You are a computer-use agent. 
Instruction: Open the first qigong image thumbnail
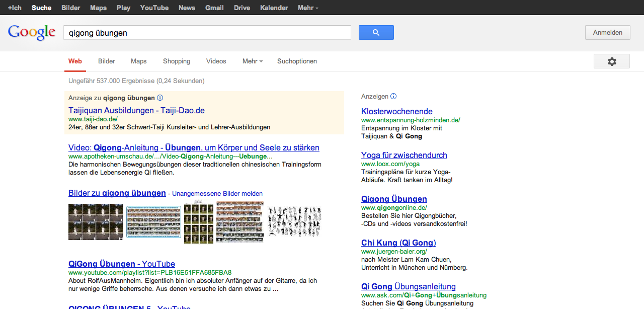click(96, 222)
